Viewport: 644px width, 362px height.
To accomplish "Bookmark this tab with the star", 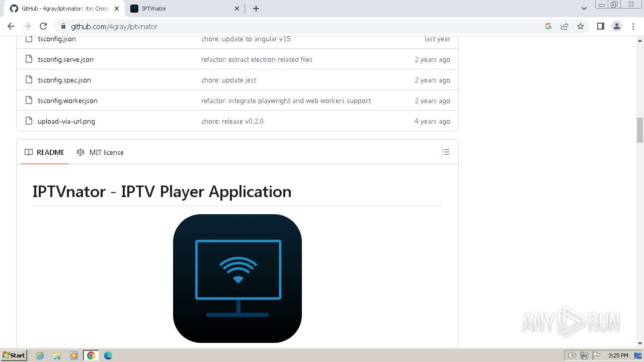I will click(x=581, y=26).
